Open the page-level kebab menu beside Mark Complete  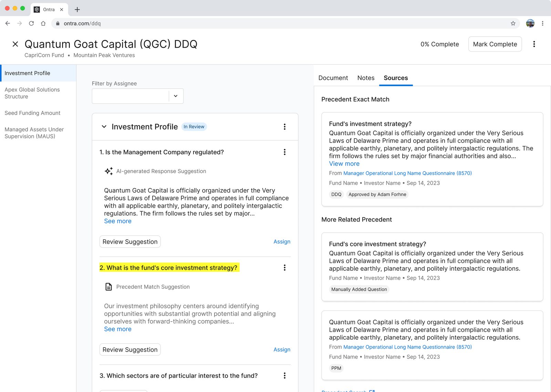(x=534, y=44)
